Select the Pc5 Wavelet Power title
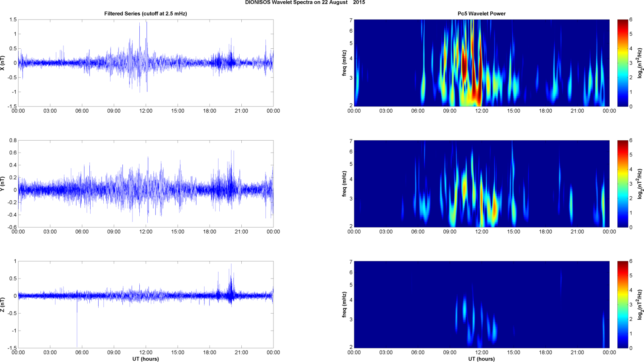The width and height of the screenshot is (644, 362). coord(481,14)
